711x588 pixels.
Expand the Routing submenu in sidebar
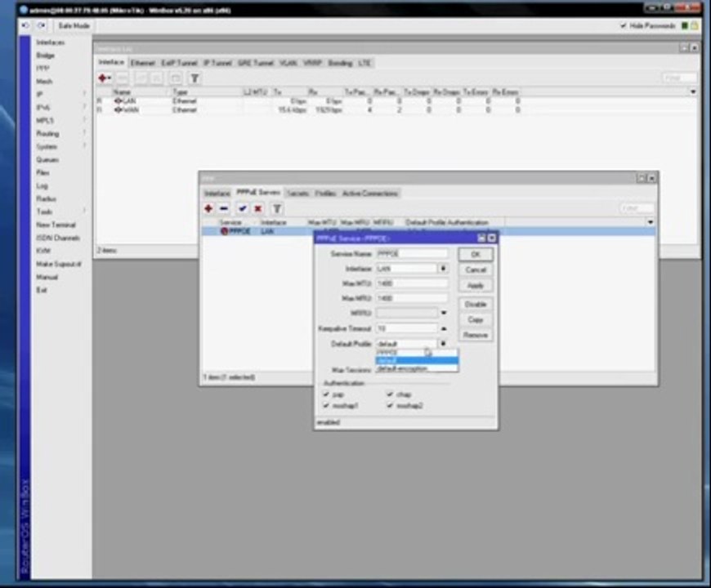(x=84, y=133)
